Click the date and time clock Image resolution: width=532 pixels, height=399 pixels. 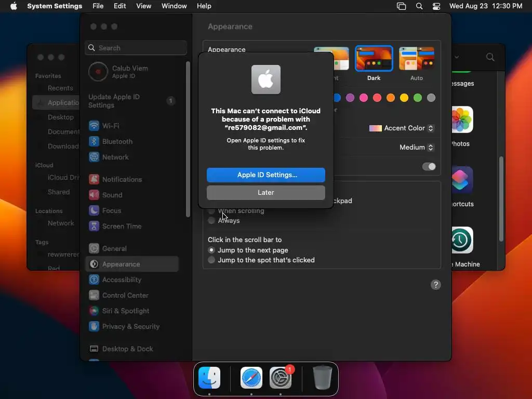coord(486,6)
